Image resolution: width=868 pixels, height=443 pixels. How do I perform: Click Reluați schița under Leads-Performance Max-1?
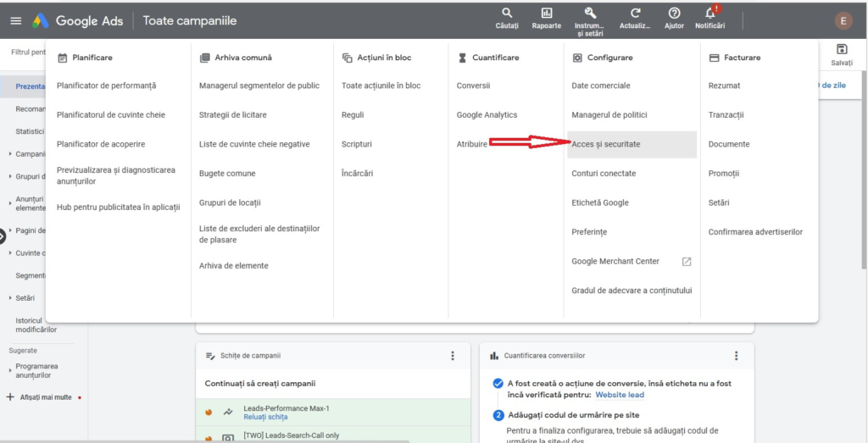tap(265, 417)
